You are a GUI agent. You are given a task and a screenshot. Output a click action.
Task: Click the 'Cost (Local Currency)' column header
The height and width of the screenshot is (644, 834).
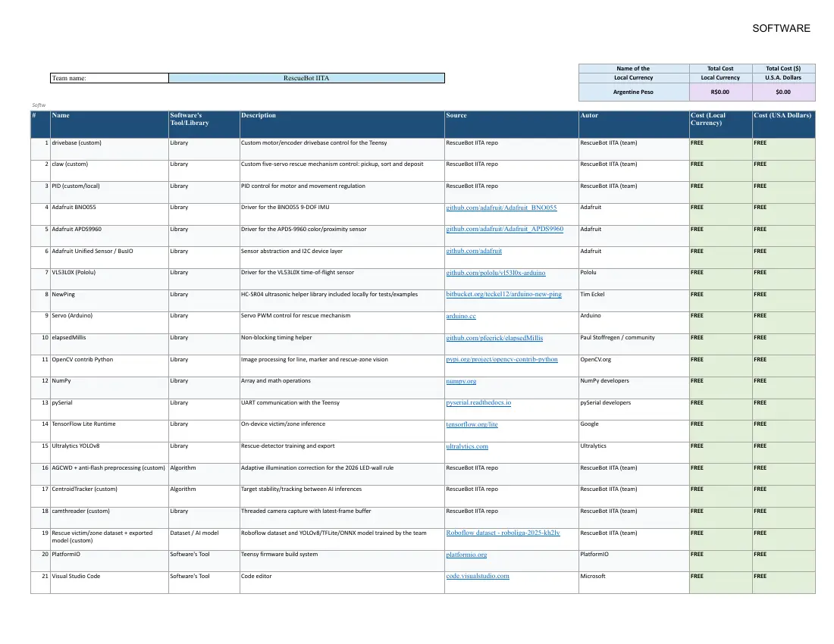[x=721, y=124]
